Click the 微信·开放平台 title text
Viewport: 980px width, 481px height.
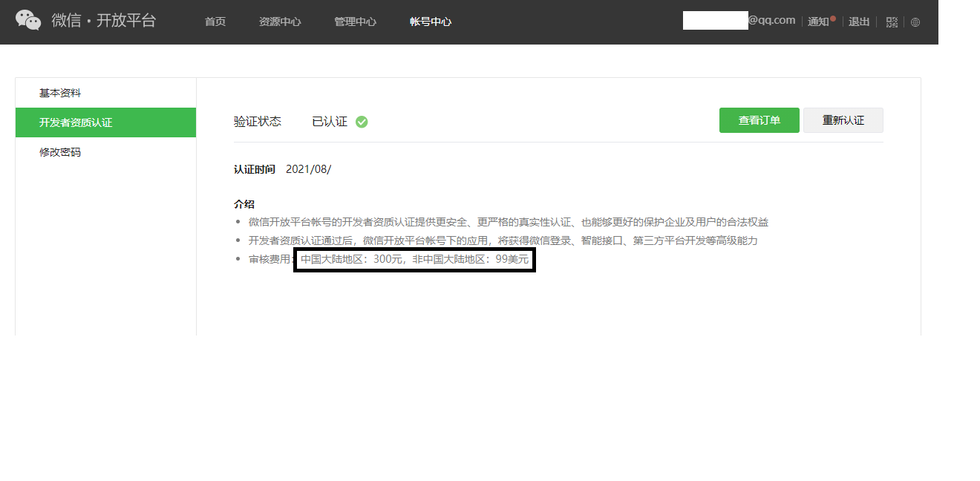104,21
